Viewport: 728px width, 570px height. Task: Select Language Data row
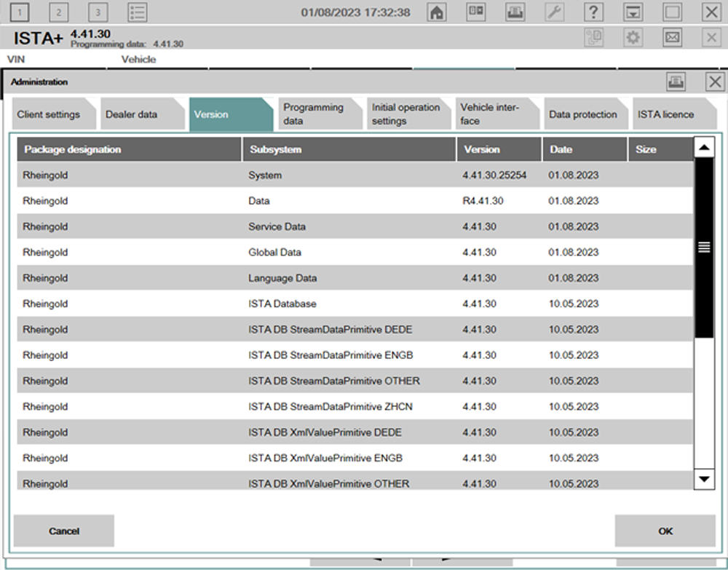(355, 278)
